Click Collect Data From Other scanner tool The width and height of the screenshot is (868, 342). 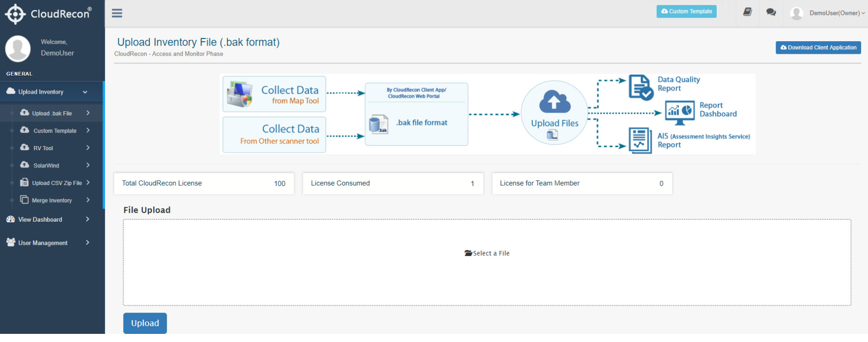pyautogui.click(x=274, y=135)
